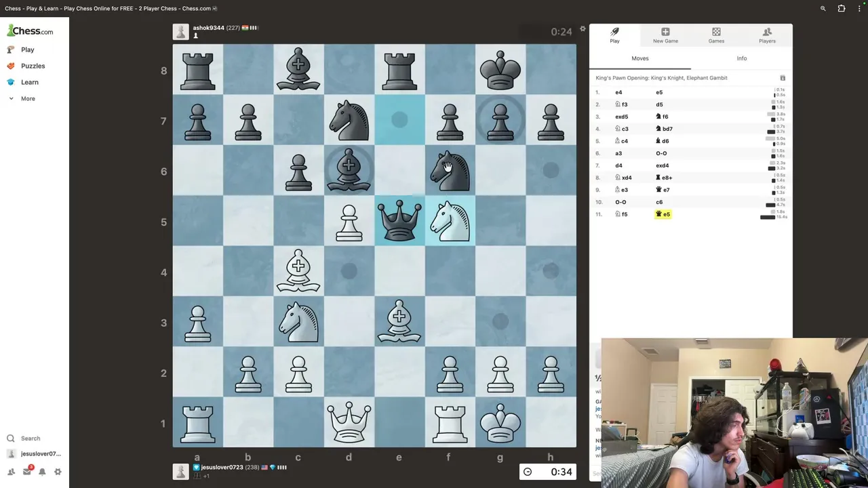The height and width of the screenshot is (488, 868).
Task: Switch to the Play tab rocket icon
Action: point(614,35)
